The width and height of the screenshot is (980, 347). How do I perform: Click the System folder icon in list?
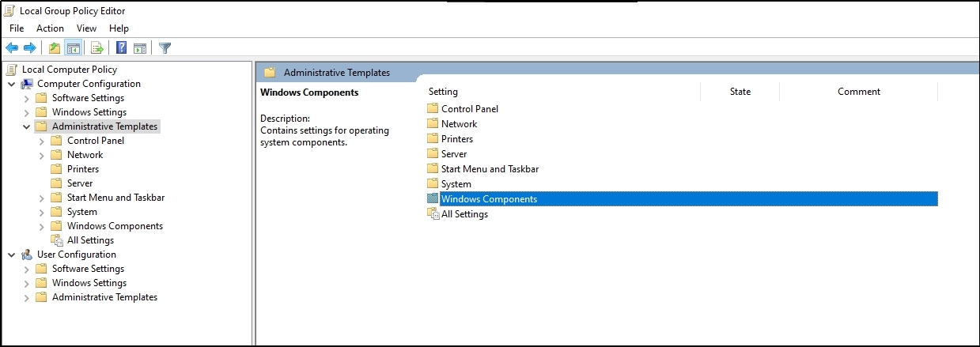(x=433, y=184)
